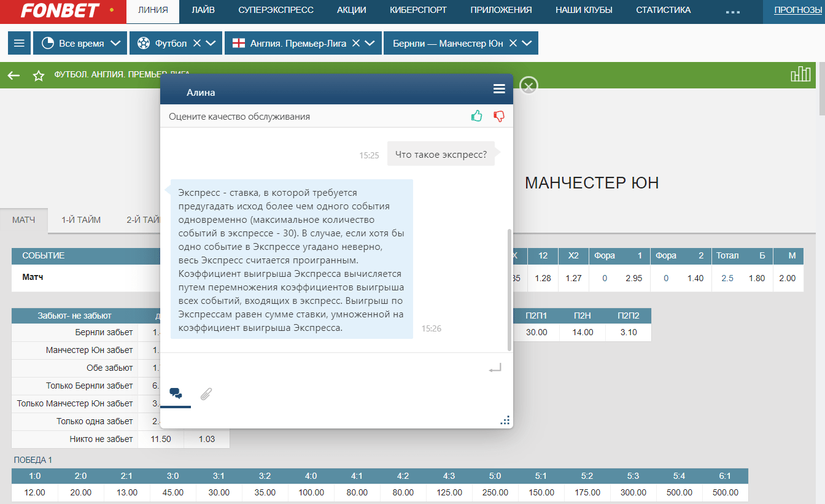
Task: Select Фора 2 odds 1.40
Action: (695, 278)
